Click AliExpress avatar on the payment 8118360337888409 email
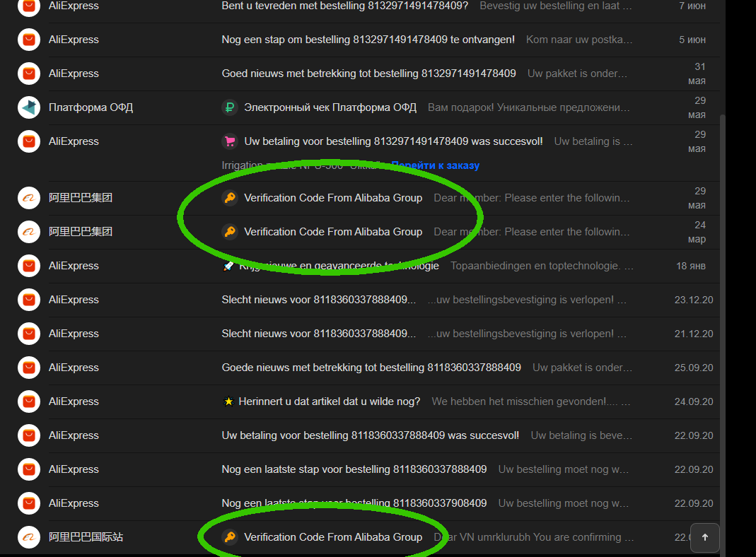756x557 pixels. (29, 435)
